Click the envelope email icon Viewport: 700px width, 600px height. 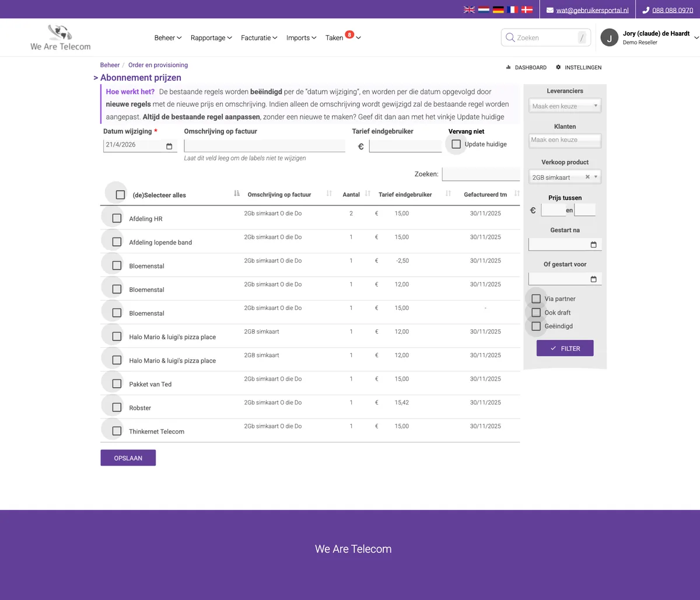coord(550,10)
